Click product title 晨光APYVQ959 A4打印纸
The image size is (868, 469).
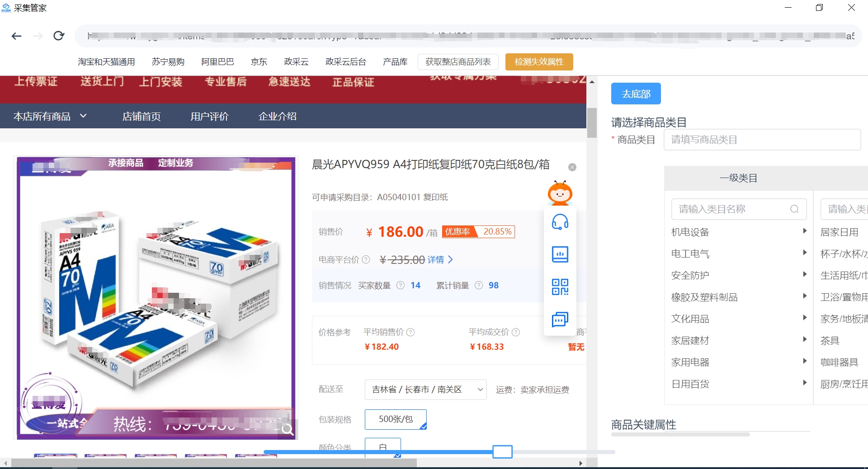[430, 164]
